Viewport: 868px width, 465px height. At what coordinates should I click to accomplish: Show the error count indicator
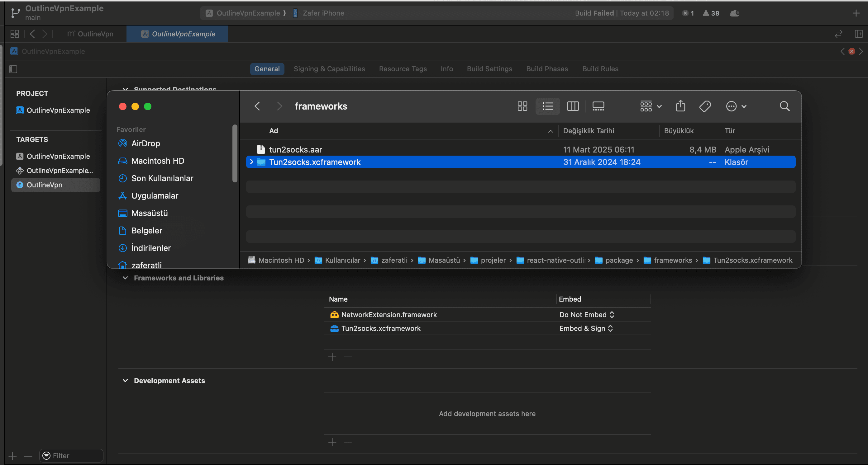click(688, 13)
